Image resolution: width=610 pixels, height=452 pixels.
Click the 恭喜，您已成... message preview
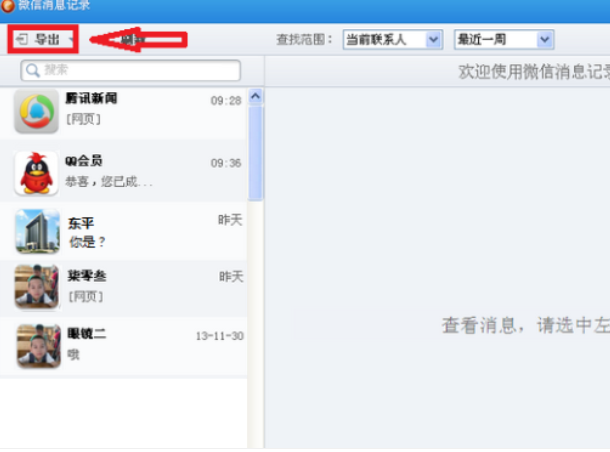[x=109, y=182]
